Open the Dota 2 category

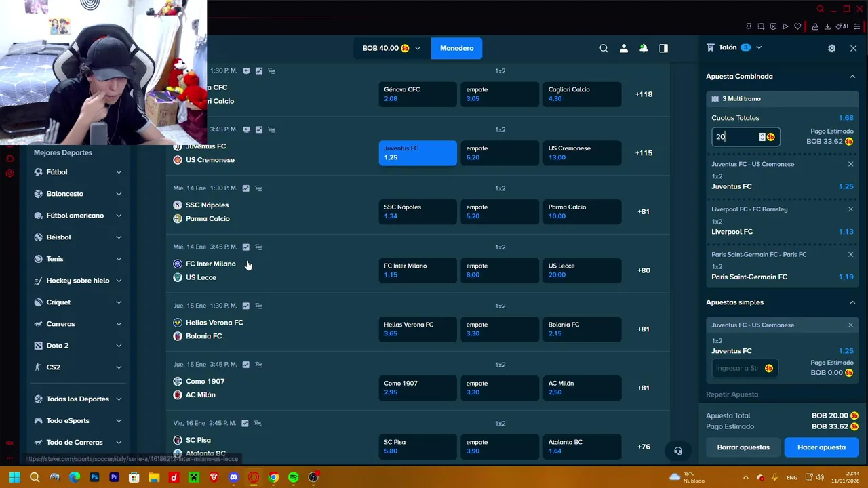pos(78,346)
